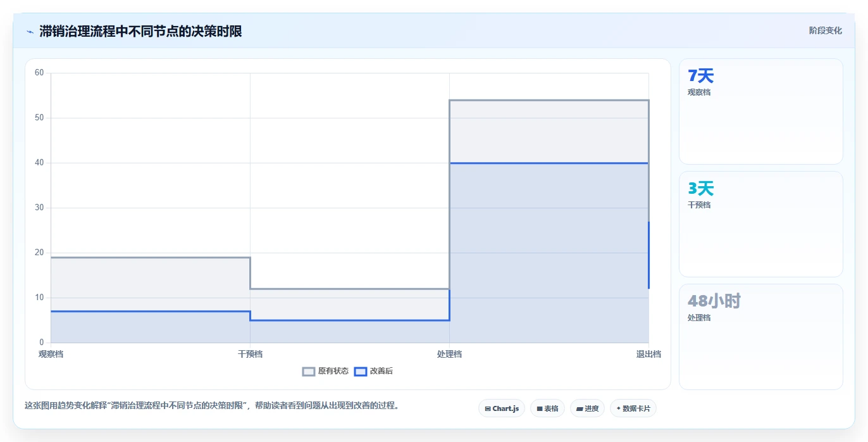Select the 数据卡片 tag
Screen dimensions: 868x442
633,408
